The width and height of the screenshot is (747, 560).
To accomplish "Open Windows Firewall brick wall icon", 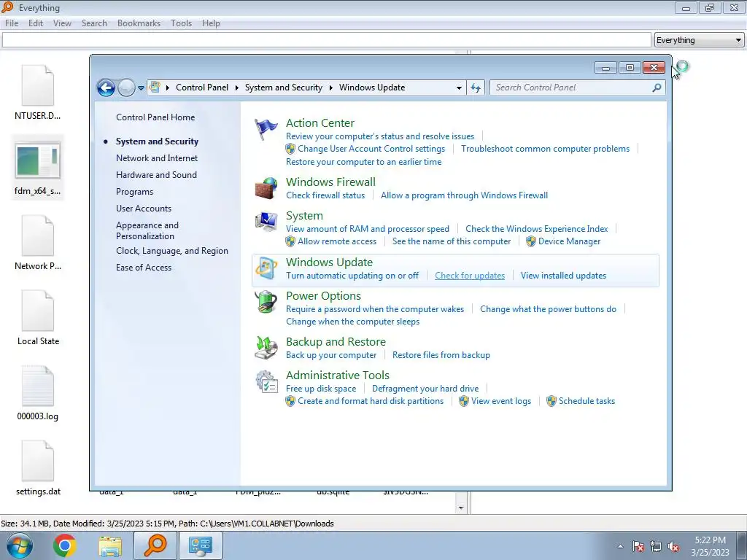I will click(x=266, y=188).
